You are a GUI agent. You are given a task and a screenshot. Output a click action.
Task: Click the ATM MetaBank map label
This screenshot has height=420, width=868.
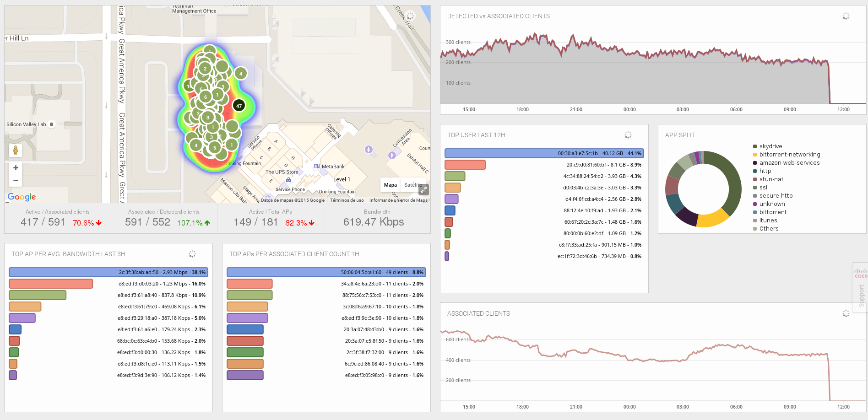(329, 167)
